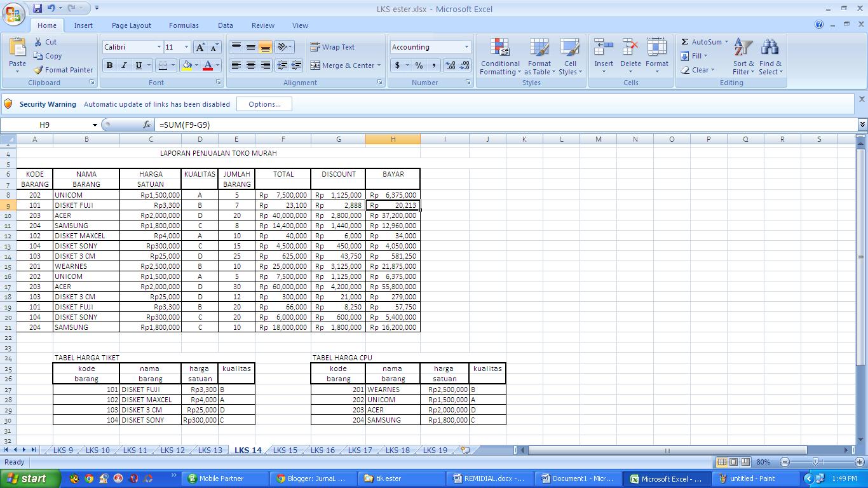Open the Clear dropdown in Editing group

[x=697, y=70]
